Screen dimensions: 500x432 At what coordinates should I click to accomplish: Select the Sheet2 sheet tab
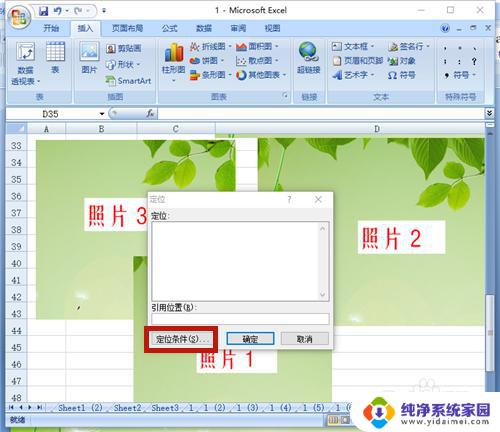coord(127,408)
